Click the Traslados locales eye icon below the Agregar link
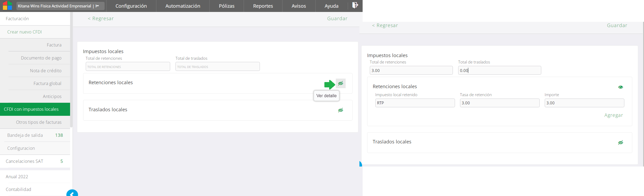Screen dimensions: 644x196 [620, 143]
